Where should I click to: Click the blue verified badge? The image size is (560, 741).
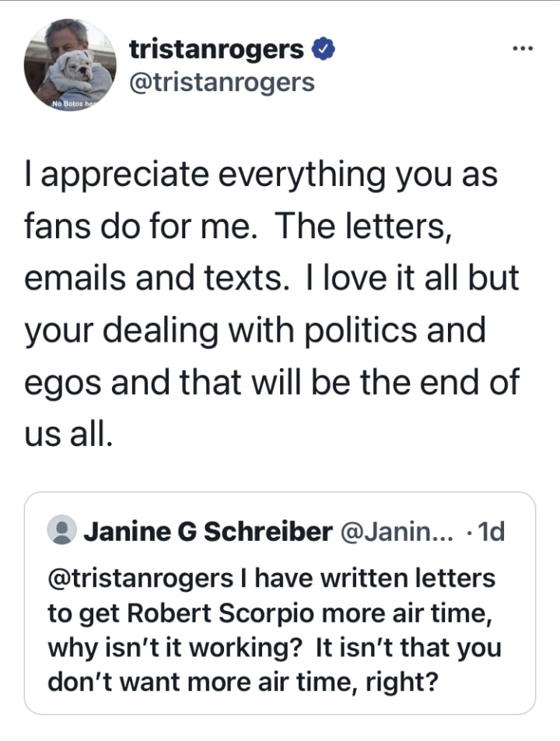point(323,50)
